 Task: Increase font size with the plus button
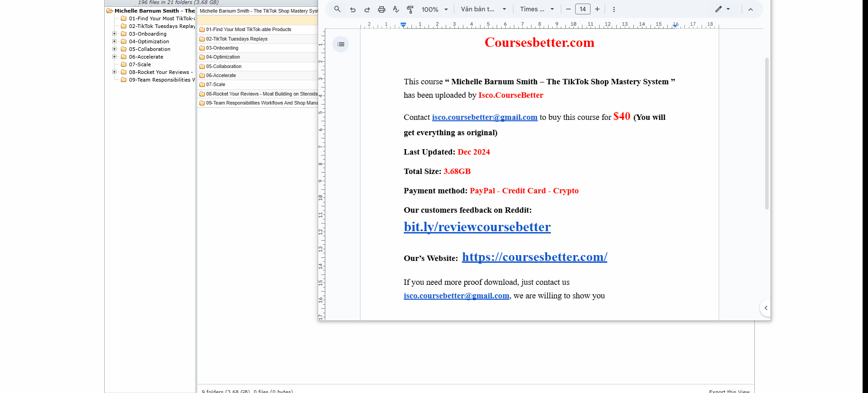pos(597,9)
